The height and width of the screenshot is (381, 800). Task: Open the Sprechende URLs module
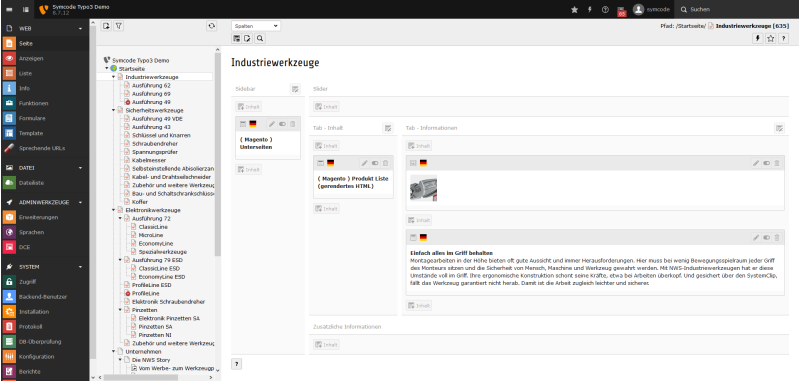[x=44, y=148]
